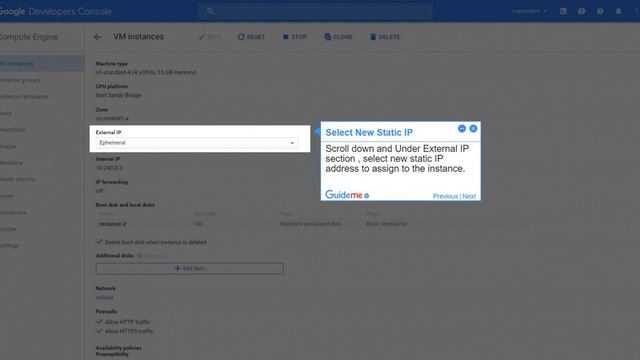Click the Additional disks help icon
This screenshot has height=360, width=640.
point(140,256)
